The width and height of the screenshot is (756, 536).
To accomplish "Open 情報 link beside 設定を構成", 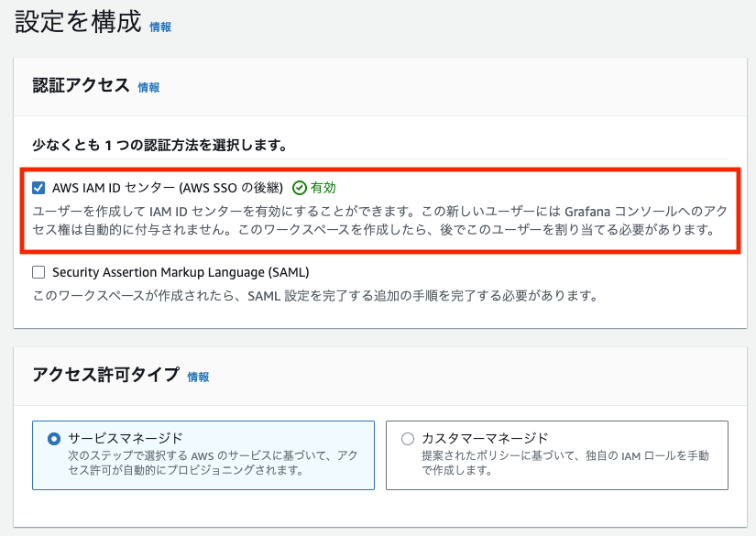I will pyautogui.click(x=160, y=27).
